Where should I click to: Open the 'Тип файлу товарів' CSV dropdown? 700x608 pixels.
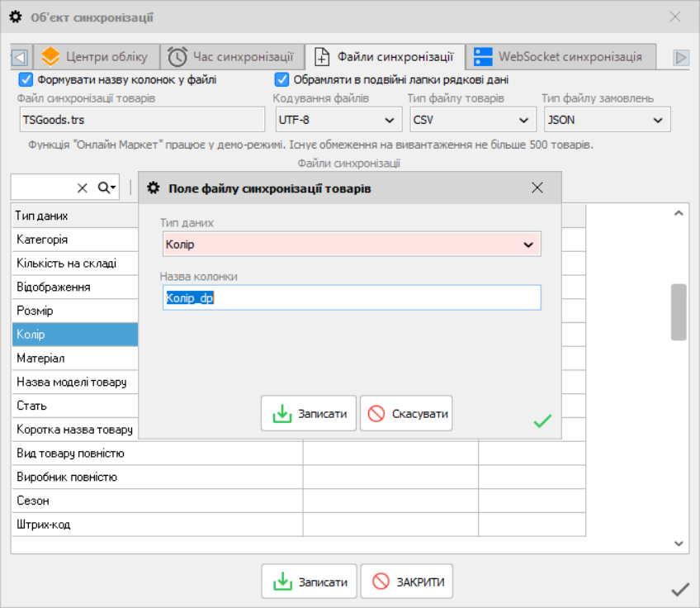point(473,120)
